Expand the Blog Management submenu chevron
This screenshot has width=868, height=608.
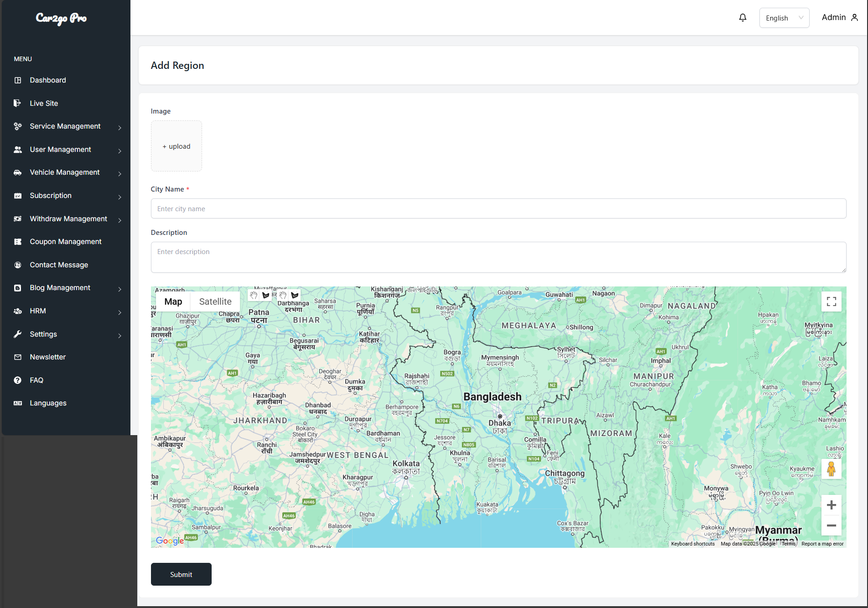coord(120,289)
